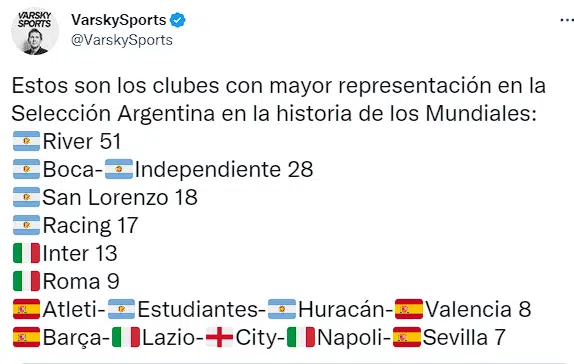Open the @VarskySports handle link
Image resolution: width=574 pixels, height=364 pixels.
coord(122,40)
